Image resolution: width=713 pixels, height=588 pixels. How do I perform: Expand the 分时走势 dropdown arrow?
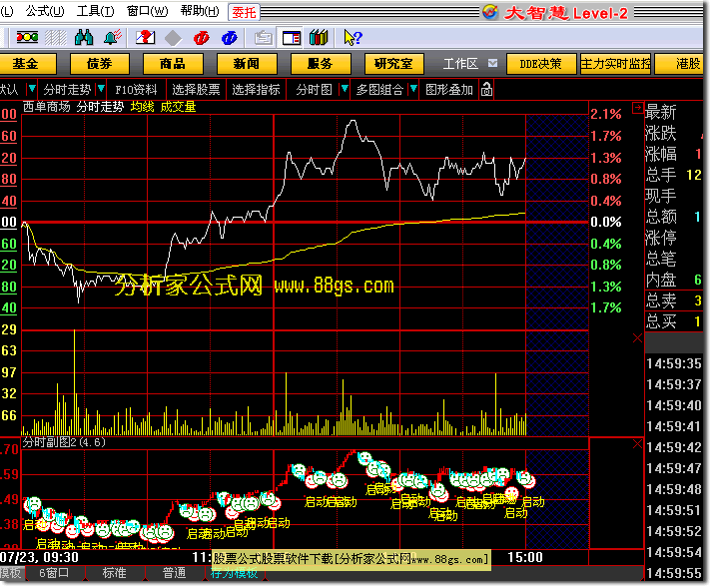tap(101, 89)
